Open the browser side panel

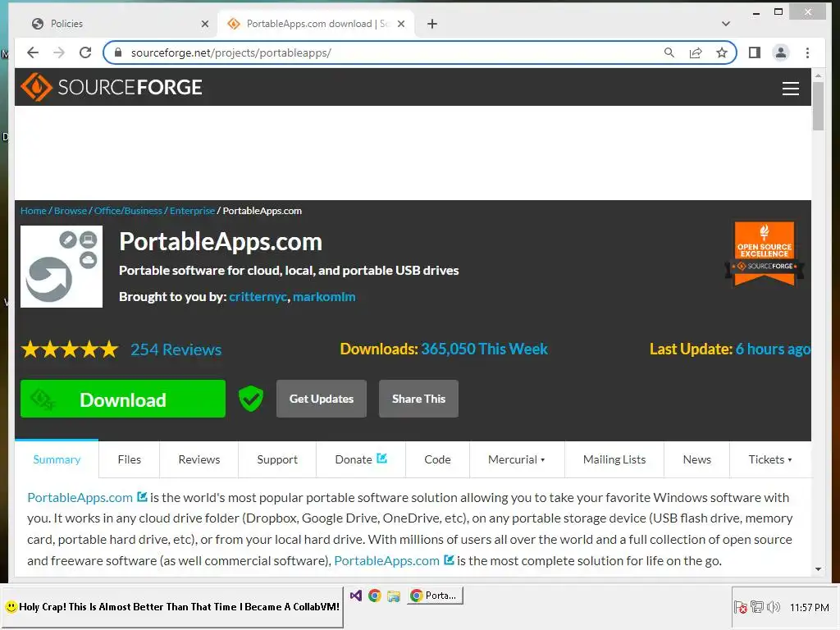[755, 52]
